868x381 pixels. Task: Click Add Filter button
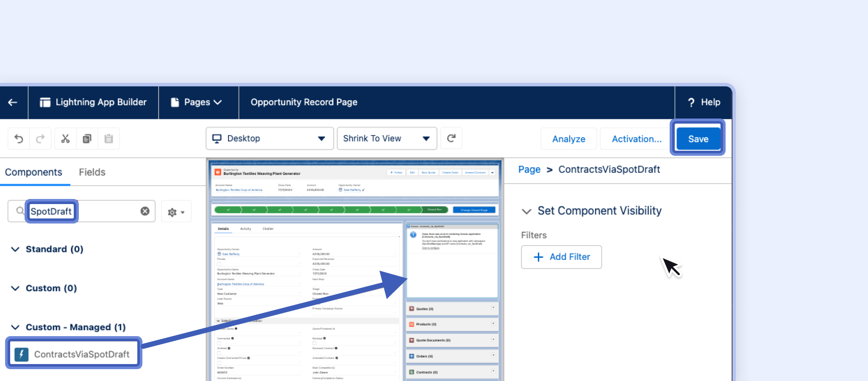[561, 257]
